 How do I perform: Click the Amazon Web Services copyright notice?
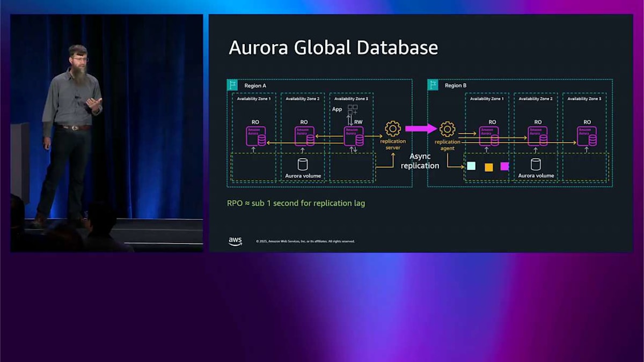coord(305,241)
